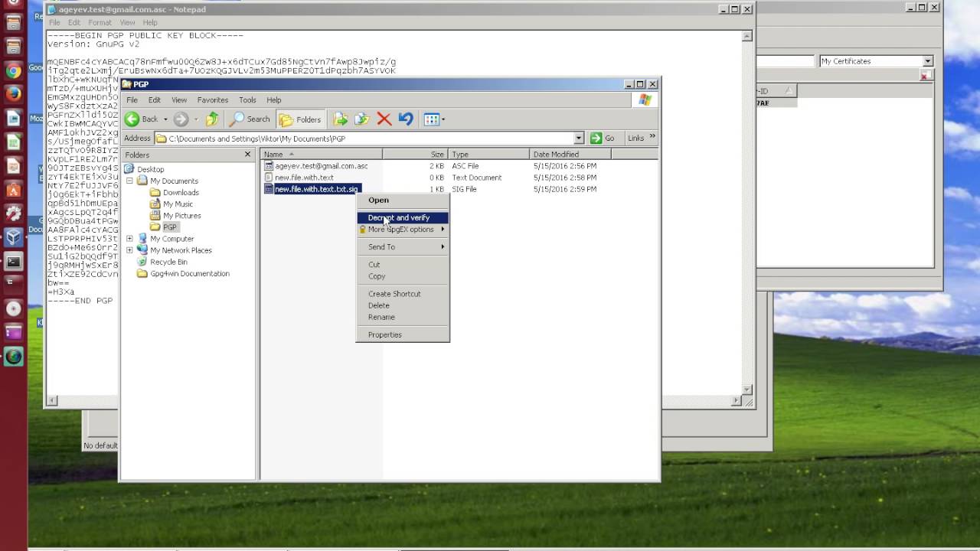Click the Notepad horizontal scrollbar right arrow
The width and height of the screenshot is (980, 551).
coord(736,400)
